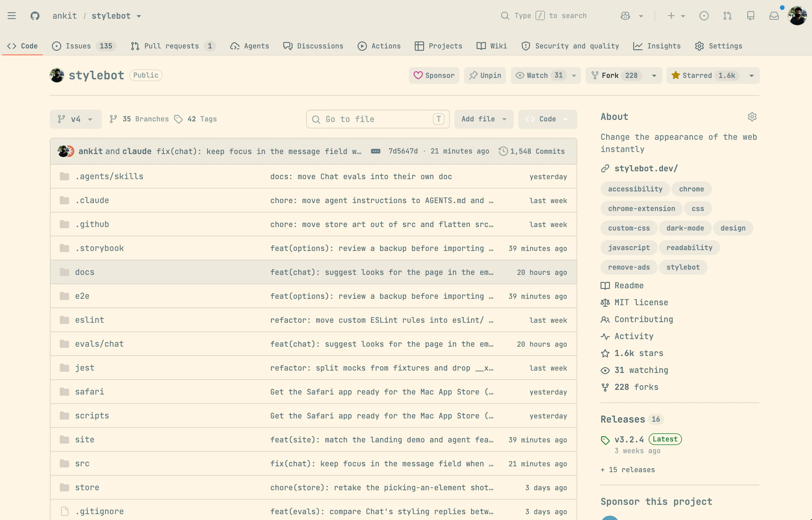Click the link icon beside stylebot.dev
The height and width of the screenshot is (520, 812).
605,168
